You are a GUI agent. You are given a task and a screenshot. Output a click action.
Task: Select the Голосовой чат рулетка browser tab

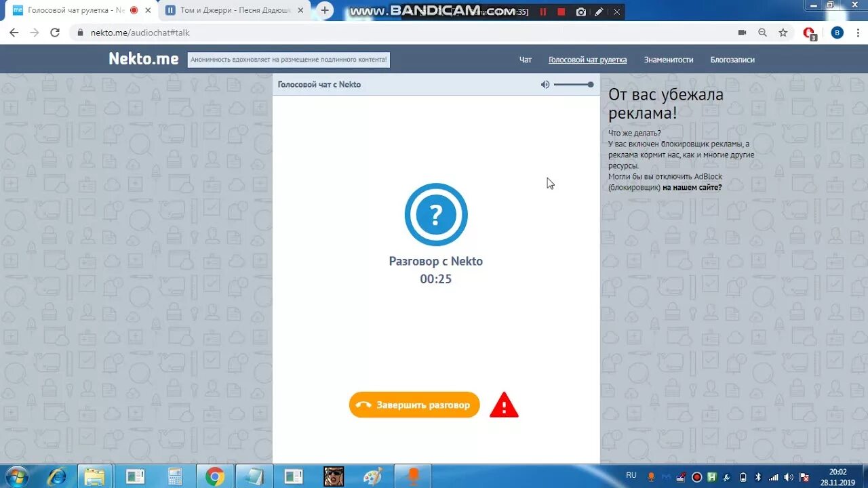[x=76, y=10]
